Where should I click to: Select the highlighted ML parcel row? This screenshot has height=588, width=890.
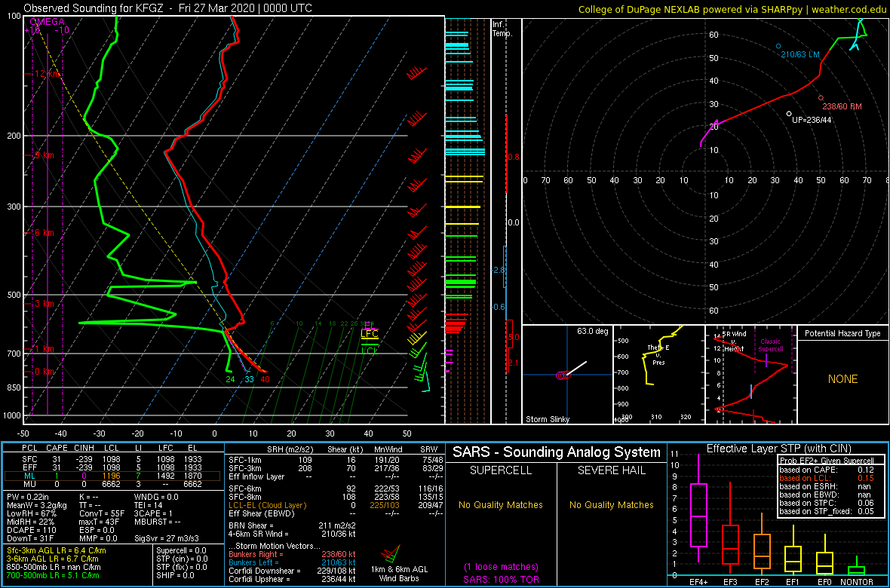coord(112,476)
